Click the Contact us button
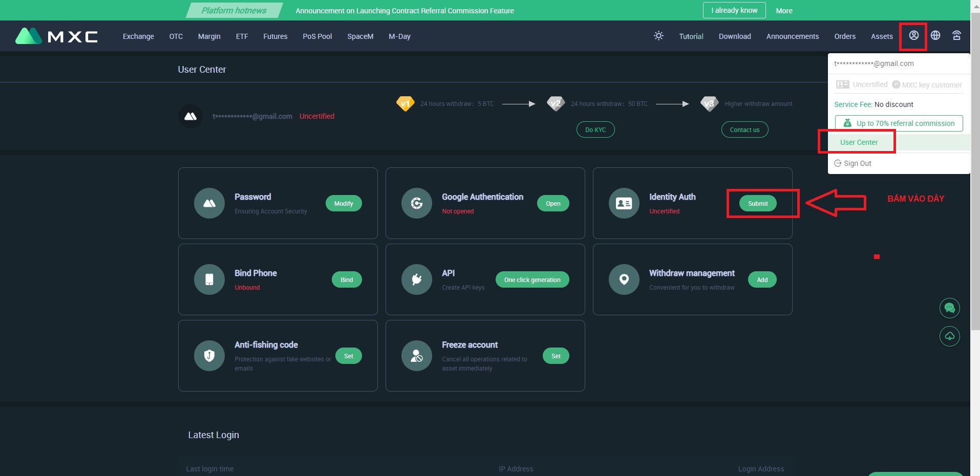Image resolution: width=980 pixels, height=476 pixels. (744, 129)
